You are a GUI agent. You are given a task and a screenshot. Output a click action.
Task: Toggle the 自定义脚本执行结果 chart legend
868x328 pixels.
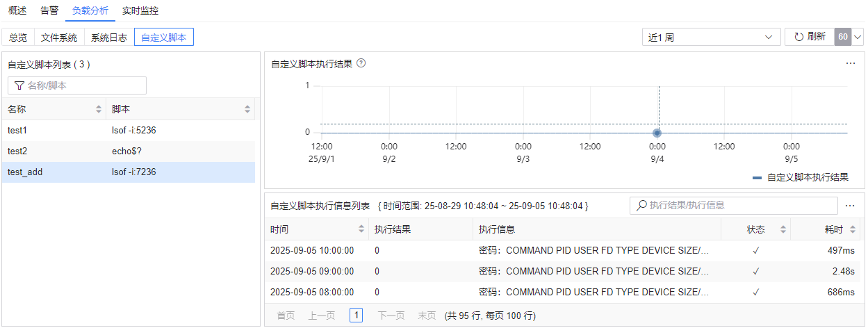[801, 177]
